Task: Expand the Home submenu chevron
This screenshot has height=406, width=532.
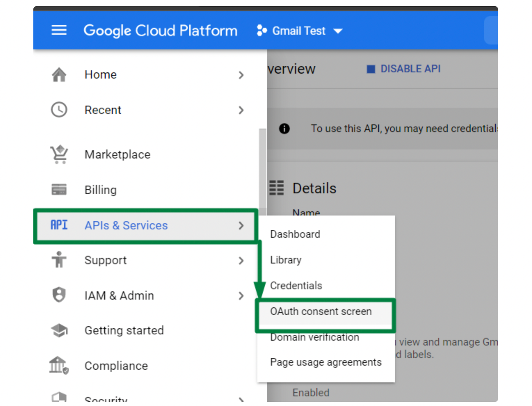Action: point(241,75)
